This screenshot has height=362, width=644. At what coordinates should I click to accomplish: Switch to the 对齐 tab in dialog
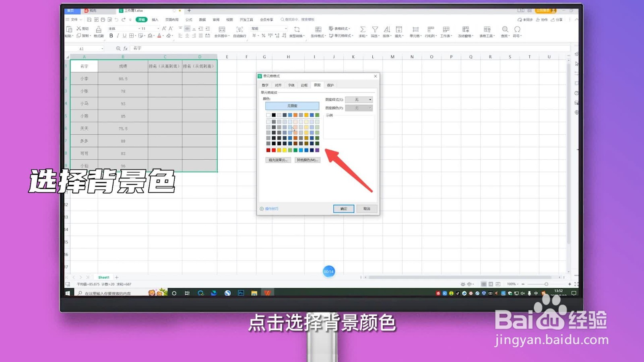(x=278, y=85)
